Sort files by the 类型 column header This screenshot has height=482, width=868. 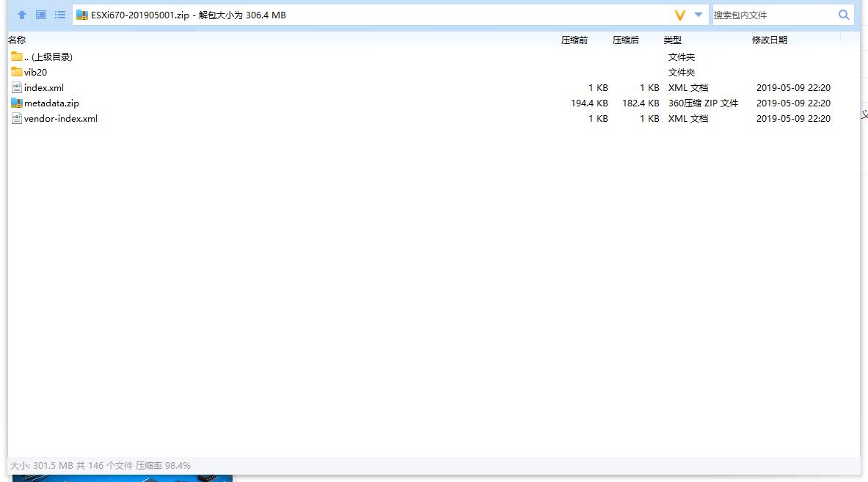[x=672, y=40]
